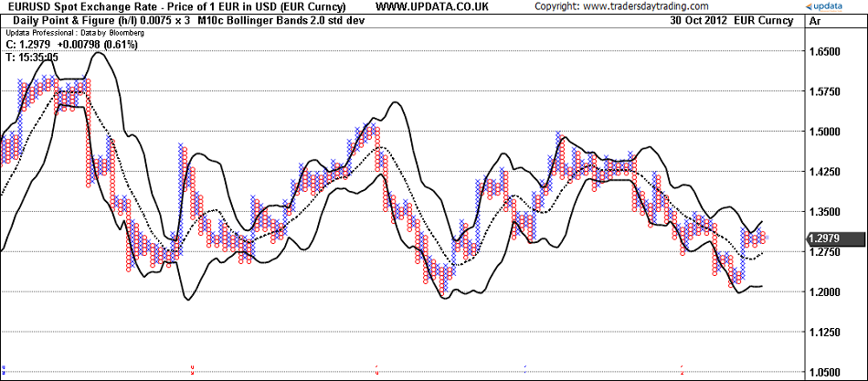Click the T: 15:35:05 time readout
Viewport: 868px width, 381px height.
pos(32,57)
